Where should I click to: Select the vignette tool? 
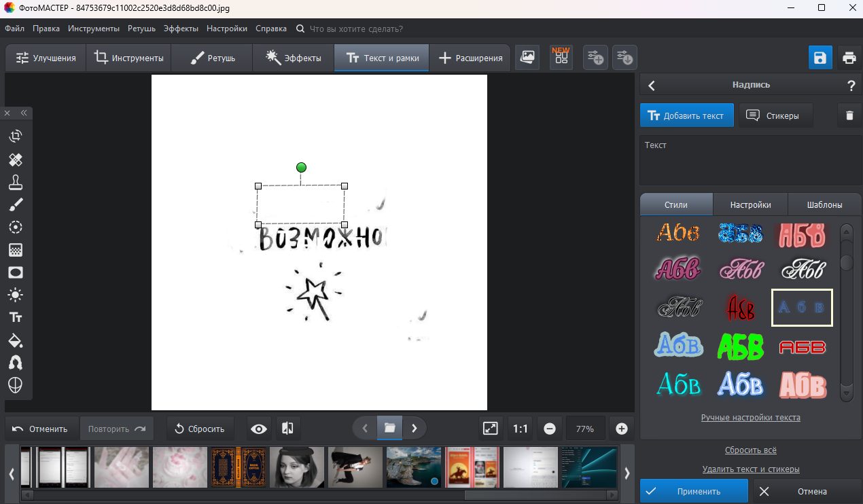click(x=16, y=272)
